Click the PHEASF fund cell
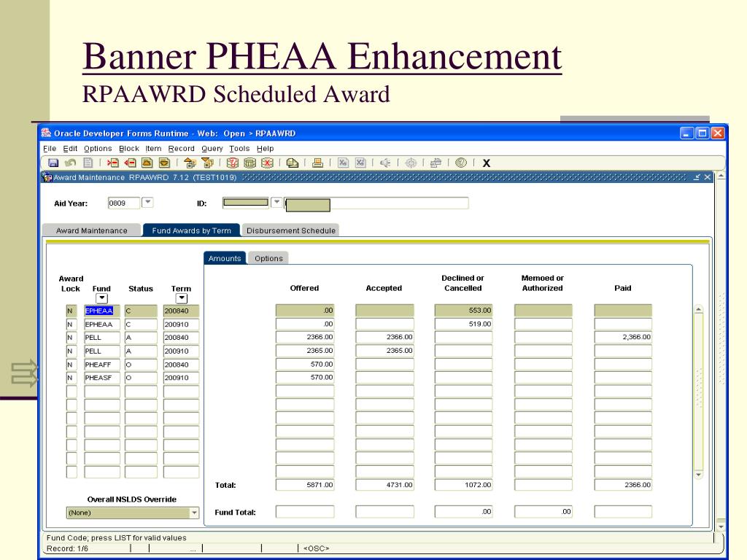This screenshot has width=747, height=560. [102, 378]
